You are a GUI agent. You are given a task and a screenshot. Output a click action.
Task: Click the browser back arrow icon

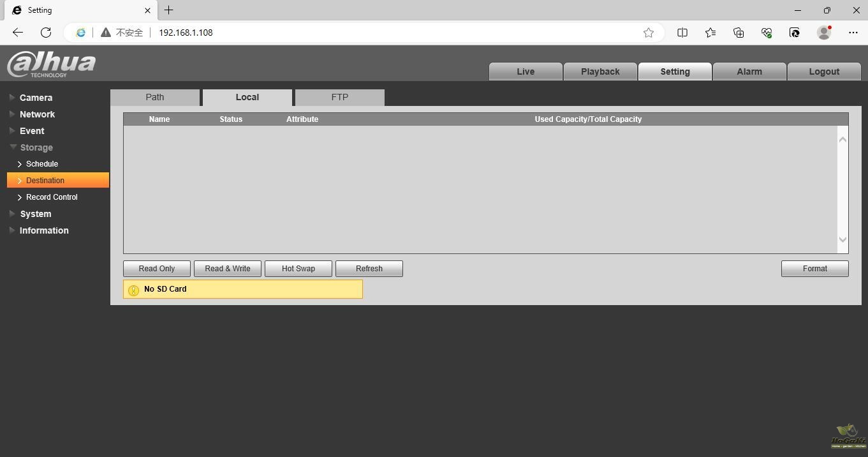point(18,33)
